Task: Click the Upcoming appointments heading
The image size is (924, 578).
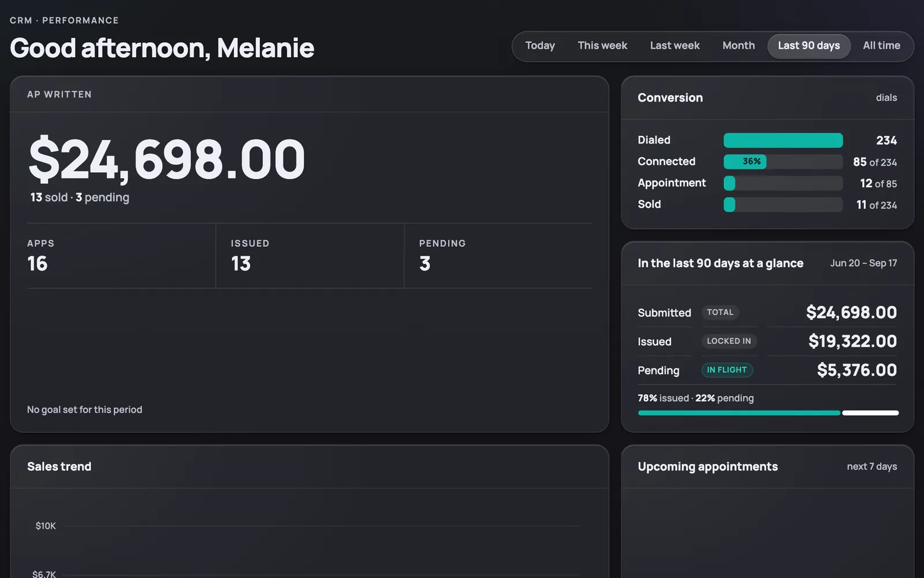Action: pyautogui.click(x=707, y=466)
